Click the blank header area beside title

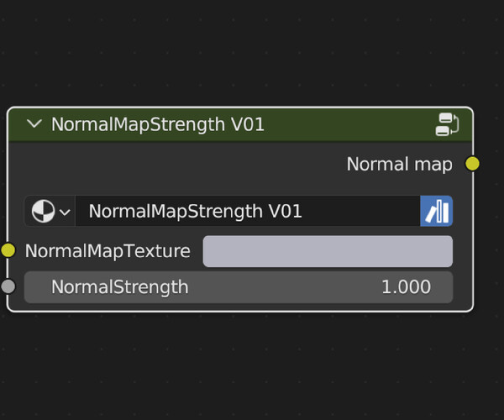(x=347, y=124)
